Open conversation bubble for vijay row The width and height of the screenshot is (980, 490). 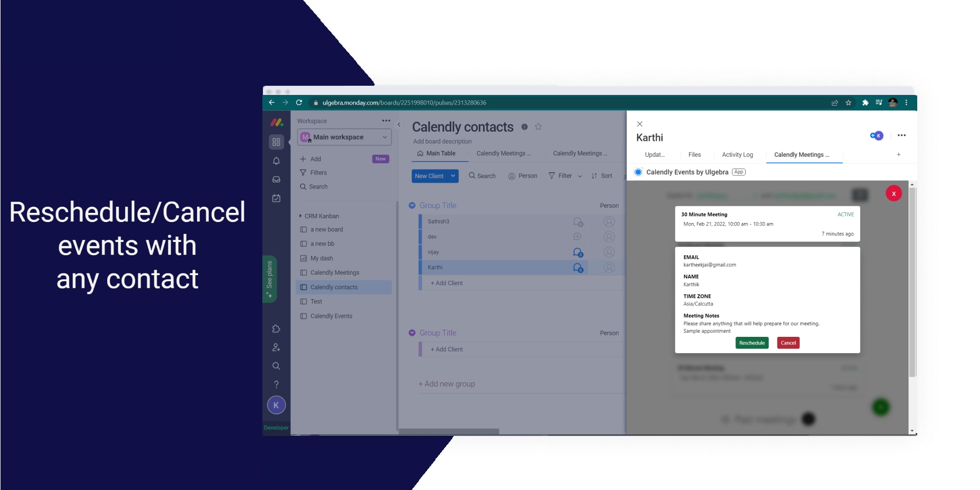pos(578,252)
